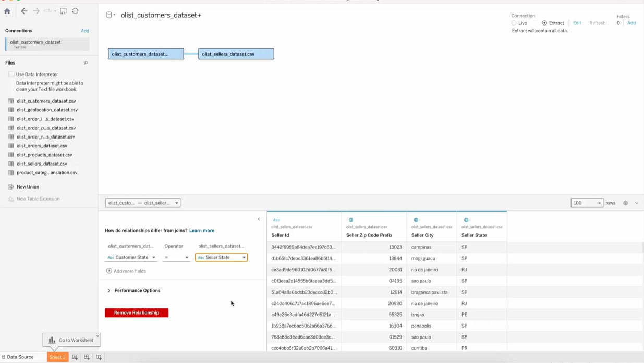Click table icon beside olist_sellers_dataset.csv file

[11, 164]
